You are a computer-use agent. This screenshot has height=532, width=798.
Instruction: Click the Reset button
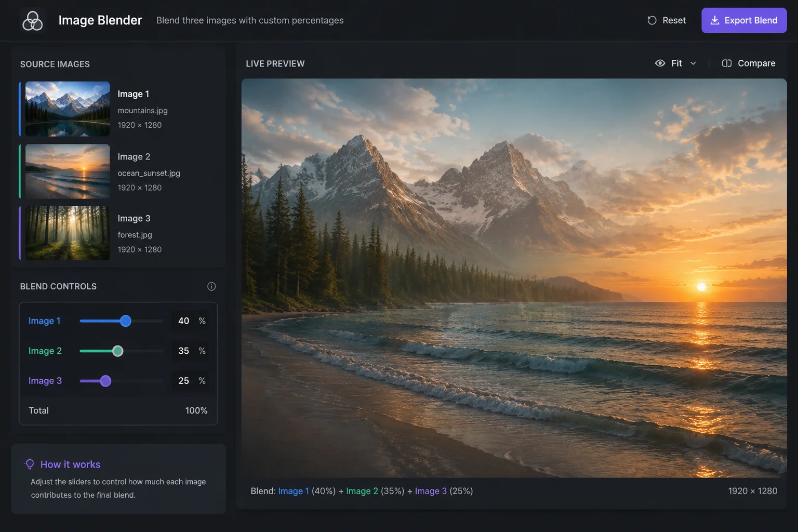point(667,20)
